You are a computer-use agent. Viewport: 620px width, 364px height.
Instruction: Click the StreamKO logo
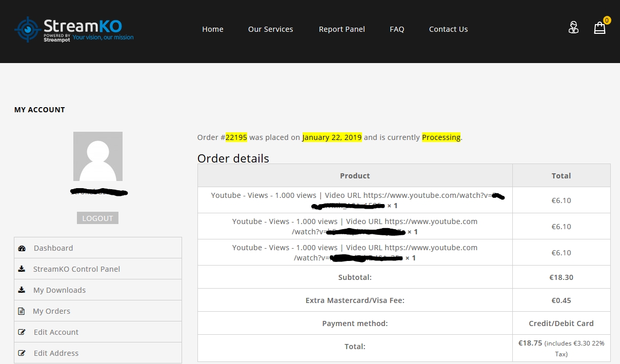click(74, 29)
